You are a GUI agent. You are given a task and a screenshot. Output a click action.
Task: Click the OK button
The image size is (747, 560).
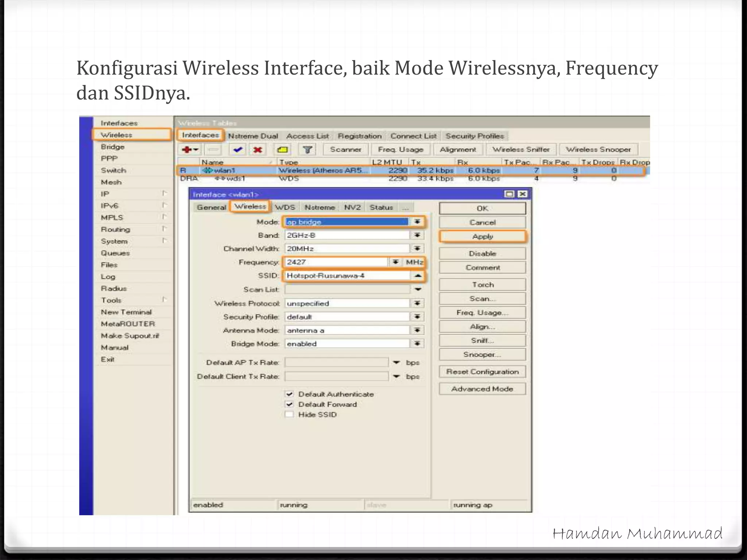[x=483, y=208]
